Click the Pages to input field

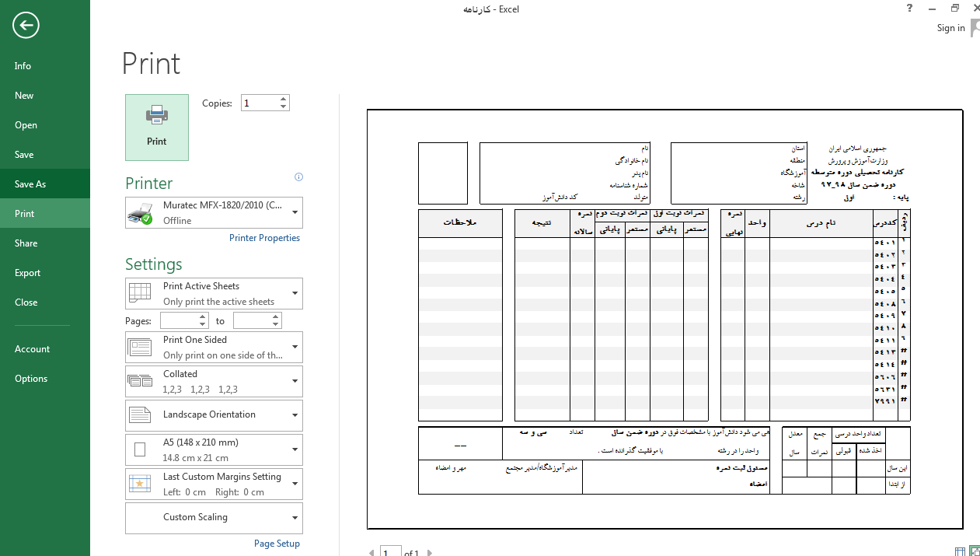[253, 320]
